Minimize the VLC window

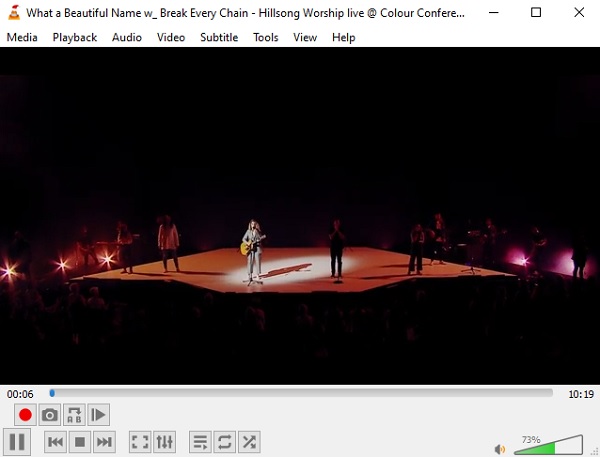pos(494,13)
